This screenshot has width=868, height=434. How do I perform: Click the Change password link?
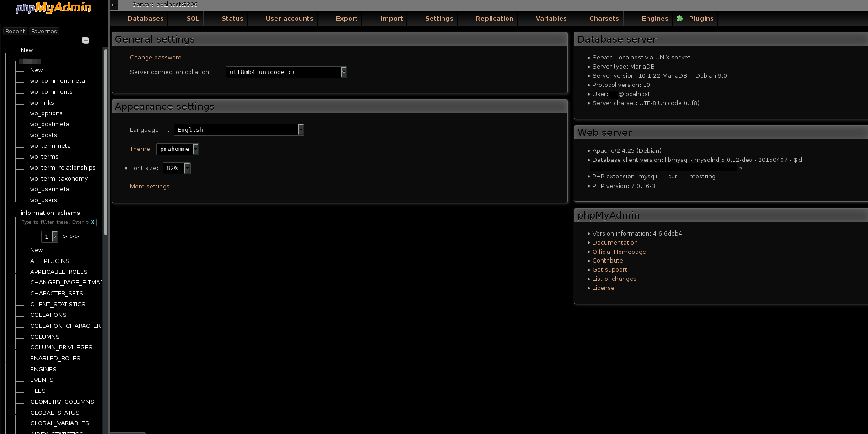tap(156, 58)
